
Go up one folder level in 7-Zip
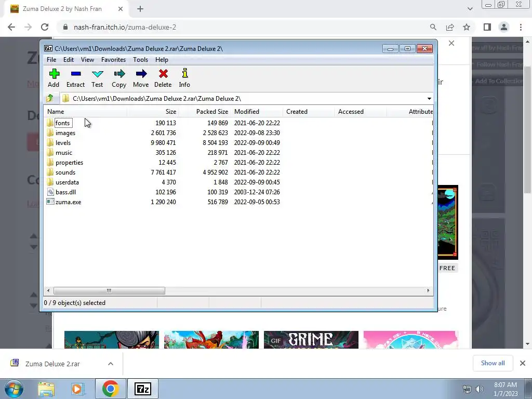(x=50, y=98)
